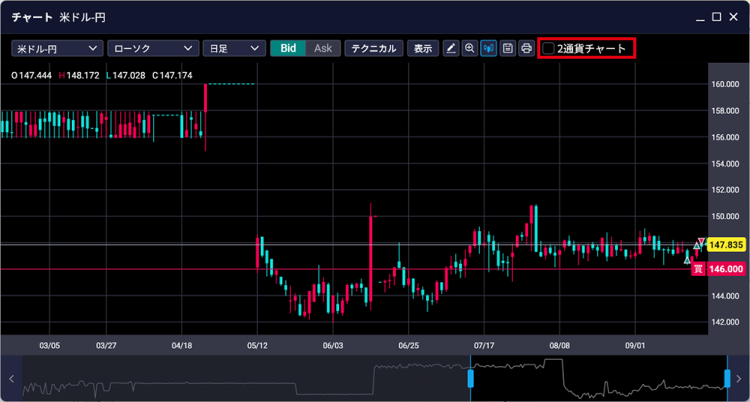
Task: Open the 表示 display menu
Action: point(423,48)
